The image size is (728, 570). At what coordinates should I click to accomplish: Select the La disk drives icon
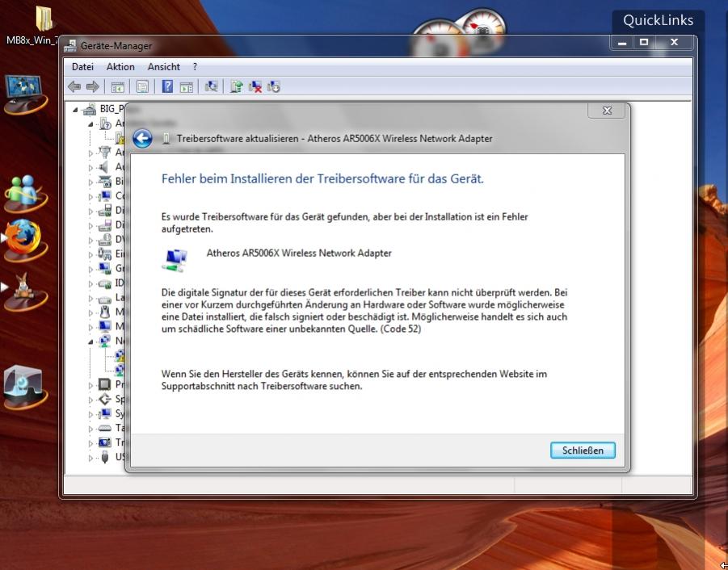tap(105, 298)
